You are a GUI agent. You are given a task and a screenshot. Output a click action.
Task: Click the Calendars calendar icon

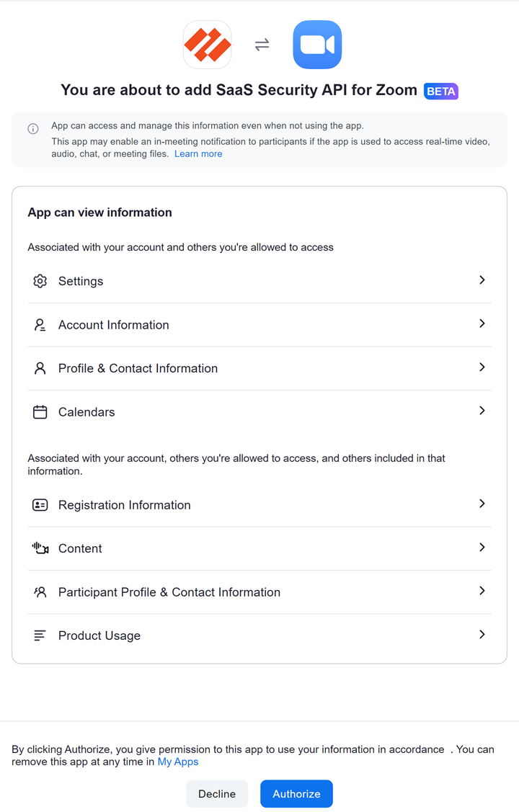click(40, 412)
